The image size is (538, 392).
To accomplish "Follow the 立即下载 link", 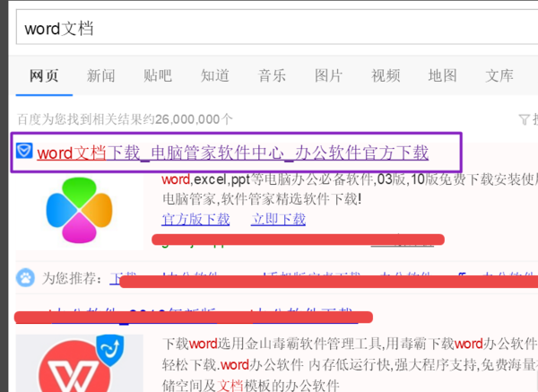I will tap(278, 220).
